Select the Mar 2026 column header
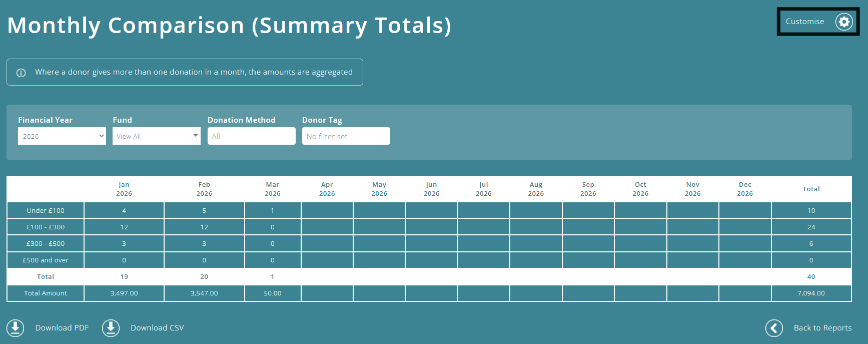 [273, 189]
